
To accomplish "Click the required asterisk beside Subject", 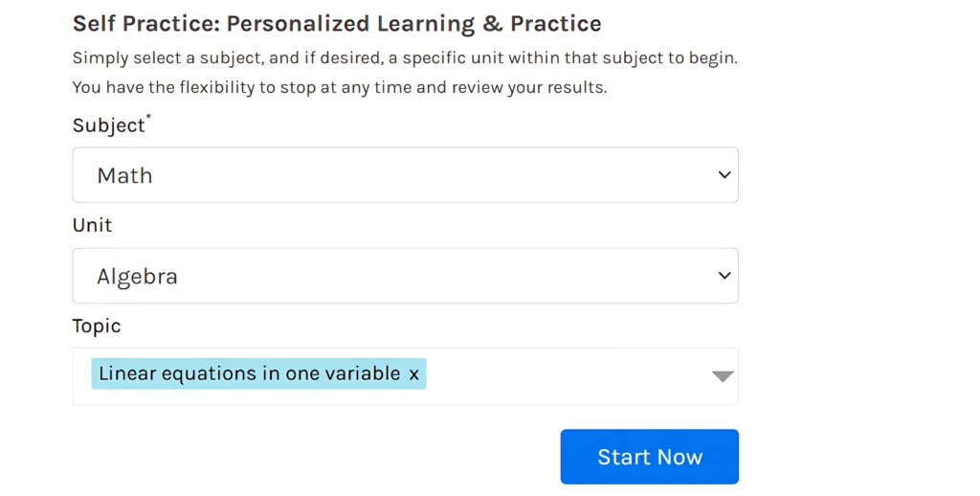I will (x=148, y=118).
